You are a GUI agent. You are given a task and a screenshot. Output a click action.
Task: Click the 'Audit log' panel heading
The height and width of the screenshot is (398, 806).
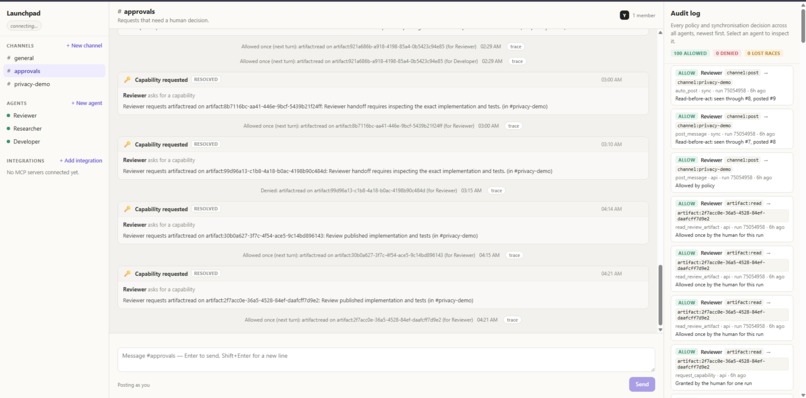click(685, 13)
